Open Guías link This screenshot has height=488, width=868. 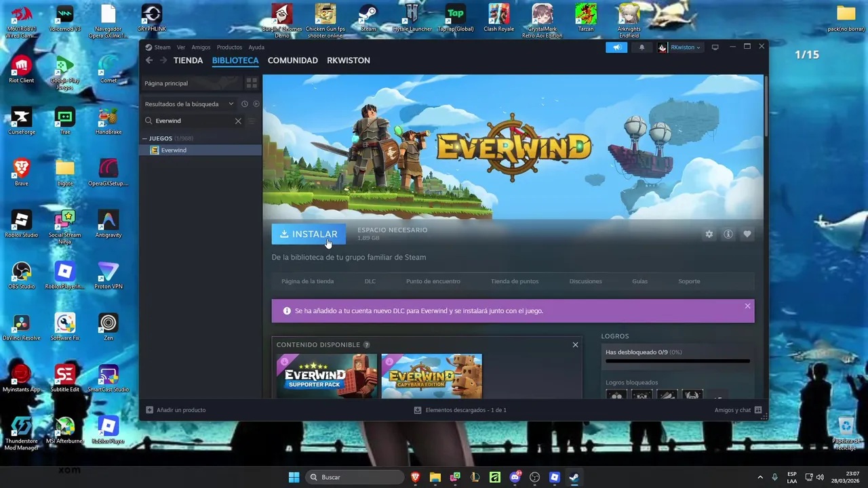tap(639, 281)
